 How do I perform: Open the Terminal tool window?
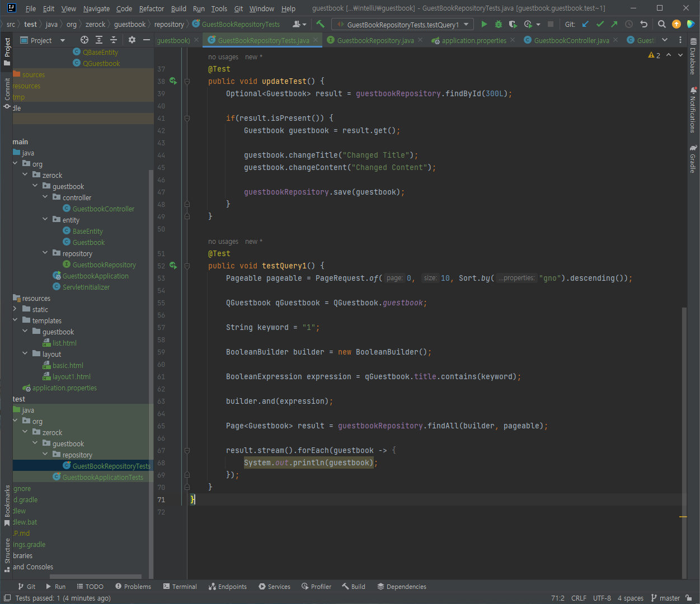tap(180, 587)
